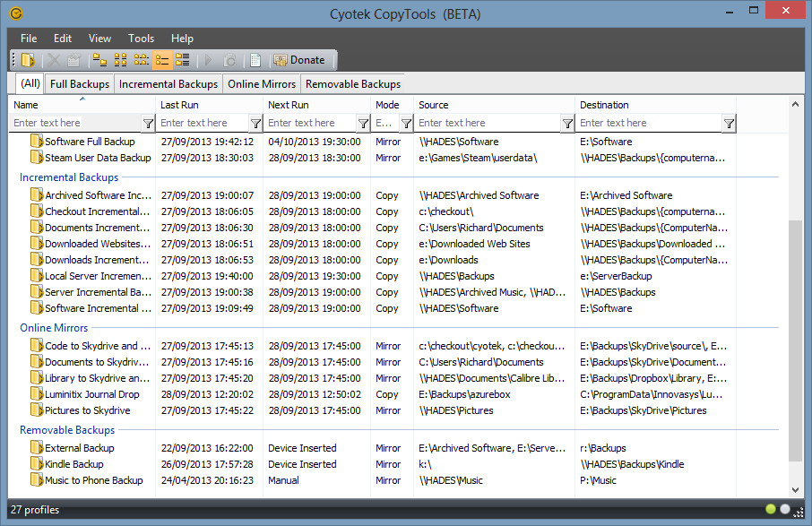Click the green status indicator in status bar
This screenshot has width=812, height=526.
click(771, 509)
